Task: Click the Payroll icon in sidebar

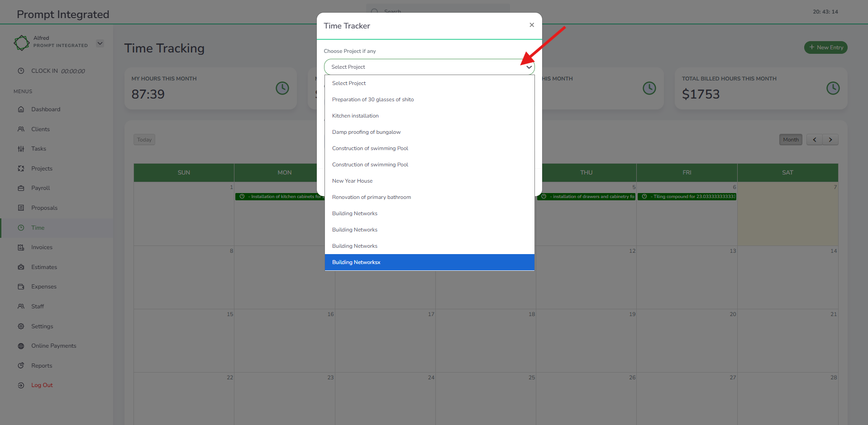Action: pos(21,188)
